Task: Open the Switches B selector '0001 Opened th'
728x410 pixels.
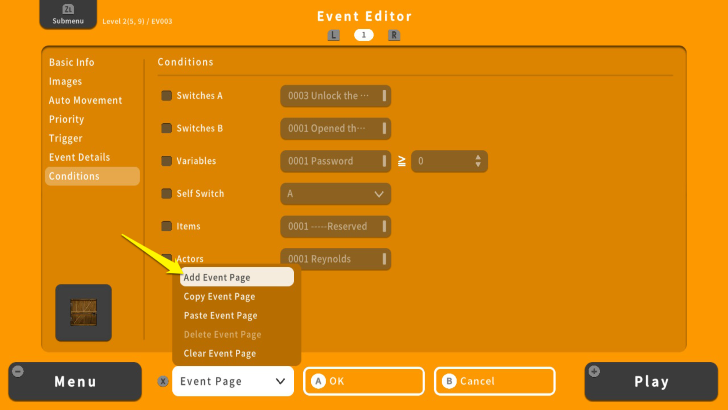Action: point(335,129)
